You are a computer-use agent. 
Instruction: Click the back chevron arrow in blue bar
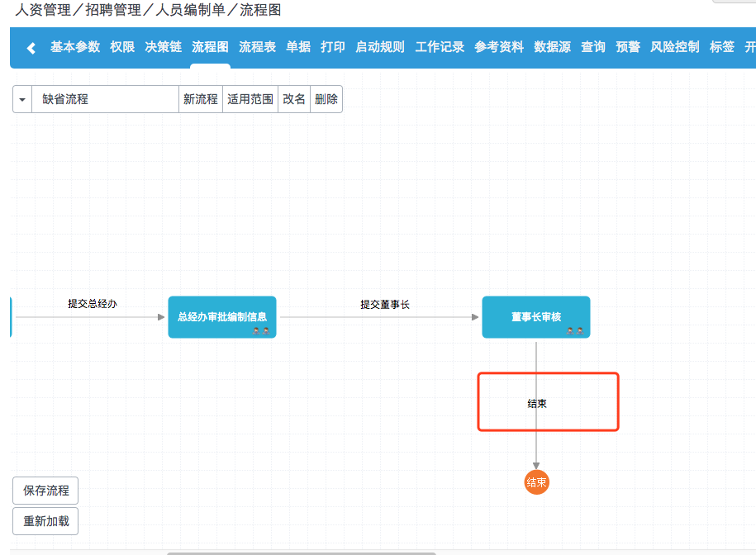pyautogui.click(x=31, y=48)
